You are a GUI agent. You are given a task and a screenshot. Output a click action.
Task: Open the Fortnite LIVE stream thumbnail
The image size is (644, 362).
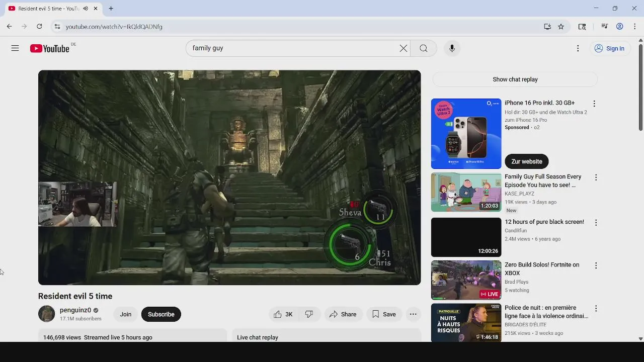[466, 280]
